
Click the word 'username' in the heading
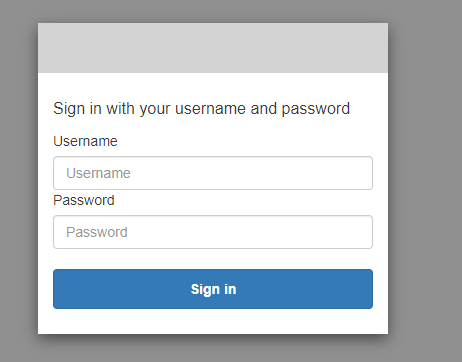[210, 109]
